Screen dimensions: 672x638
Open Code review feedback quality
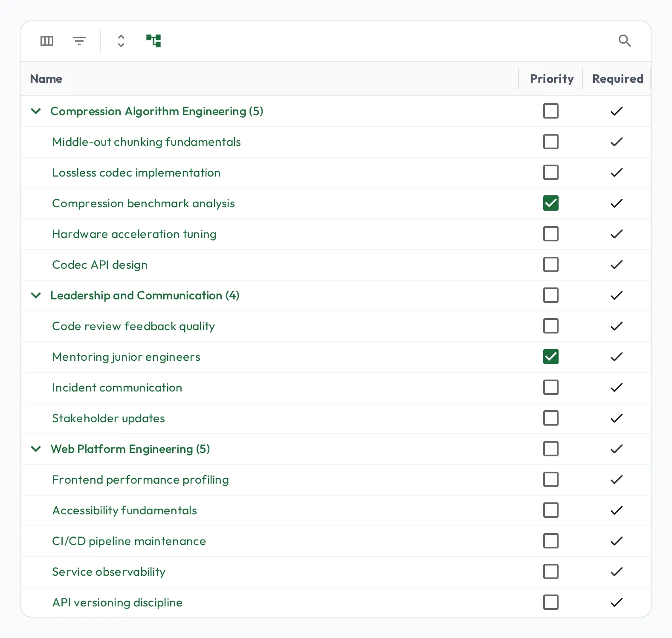(133, 326)
